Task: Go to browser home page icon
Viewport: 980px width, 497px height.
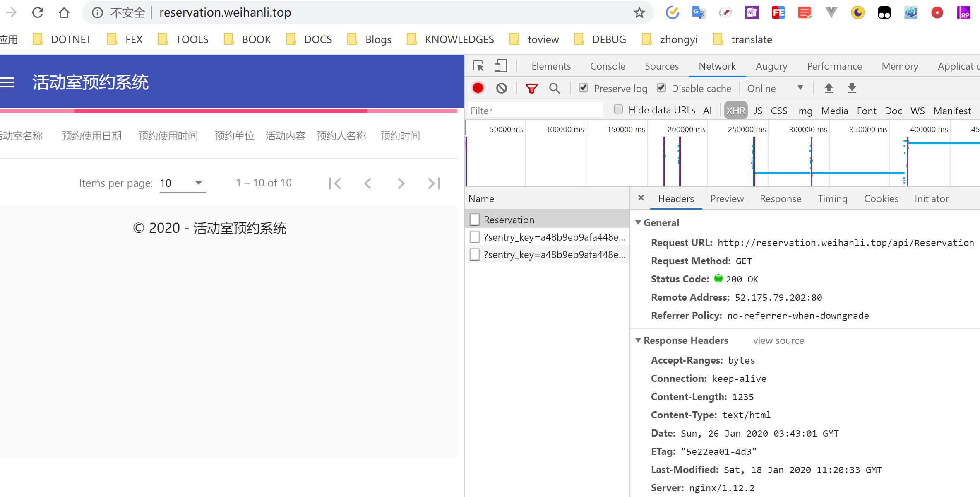Action: pyautogui.click(x=64, y=12)
